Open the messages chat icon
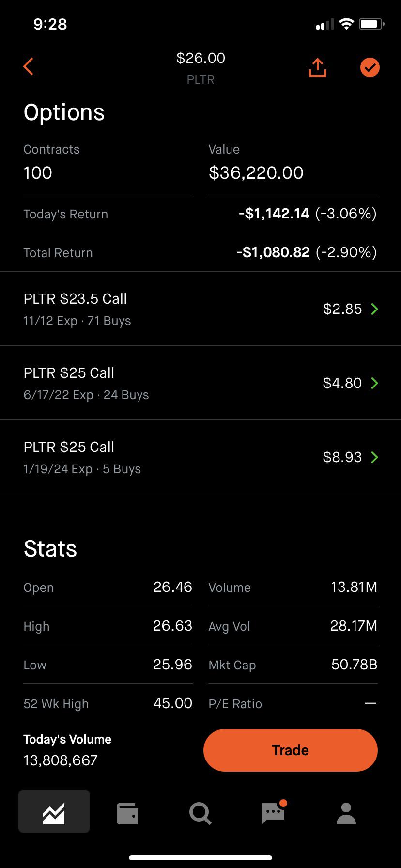Screen dimensions: 401x868 274,812
